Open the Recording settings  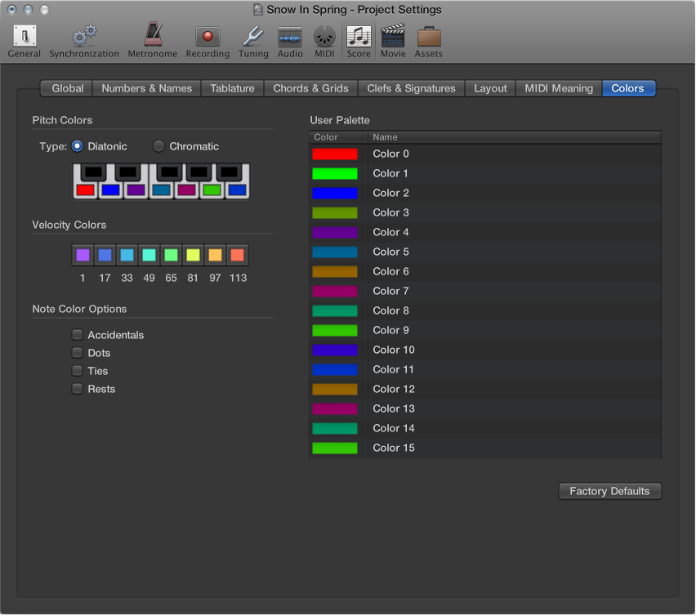pos(207,37)
